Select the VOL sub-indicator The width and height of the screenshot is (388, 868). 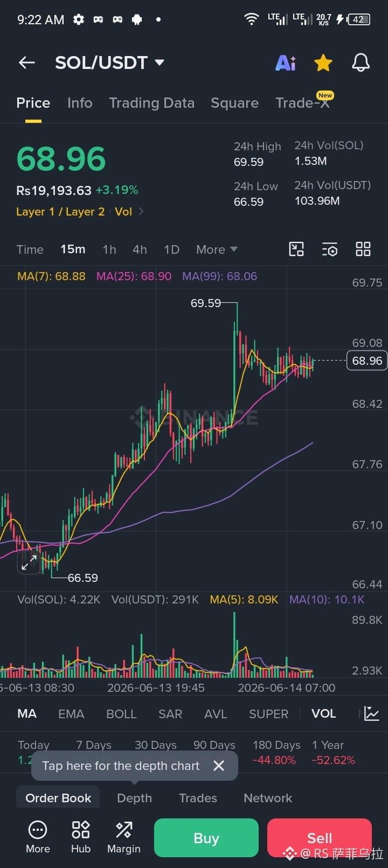[x=323, y=714]
